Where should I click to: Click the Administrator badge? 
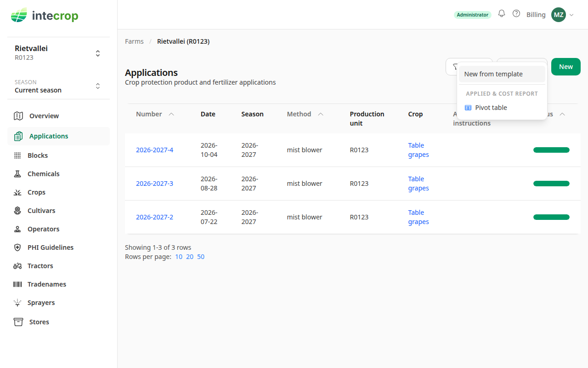click(x=473, y=15)
